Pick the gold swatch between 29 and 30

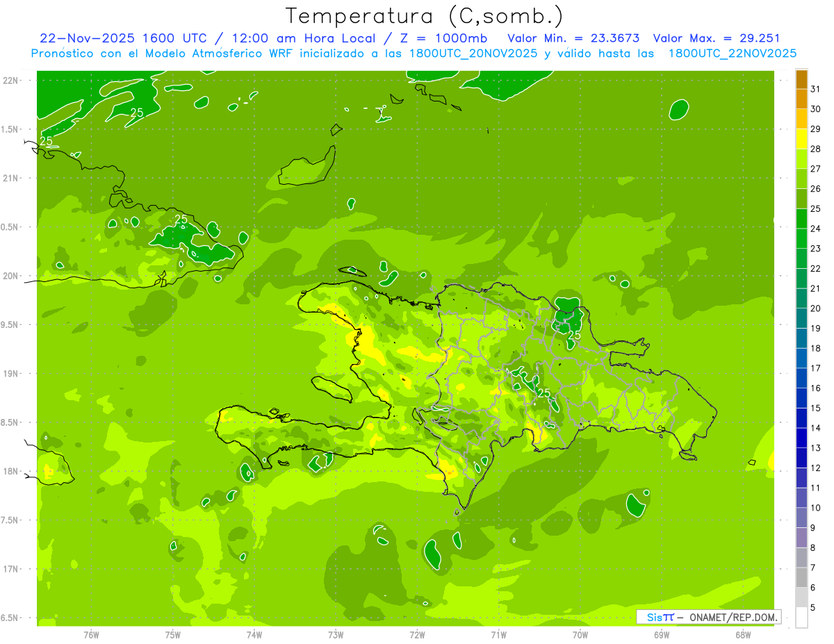[x=801, y=119]
